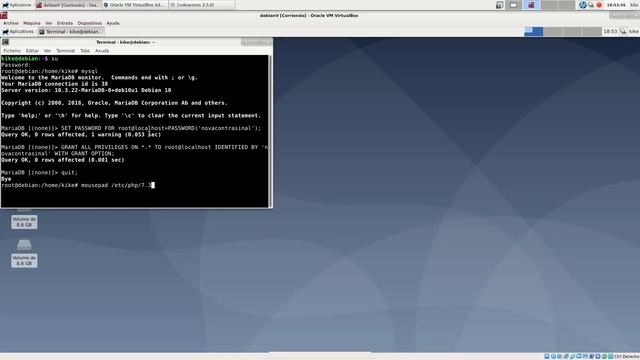Click the lower Volume de 8.6 GB label
Image resolution: width=640 pixels, height=360 pixels.
coord(24,260)
